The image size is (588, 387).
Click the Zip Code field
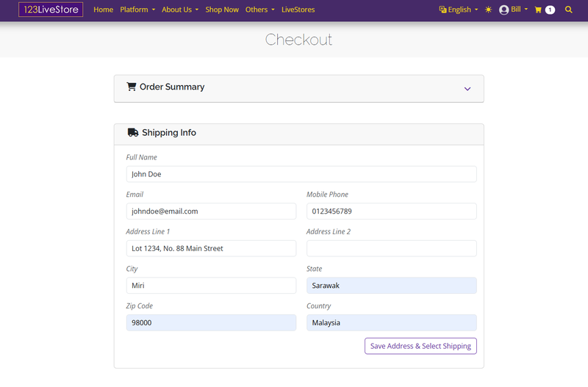(211, 322)
